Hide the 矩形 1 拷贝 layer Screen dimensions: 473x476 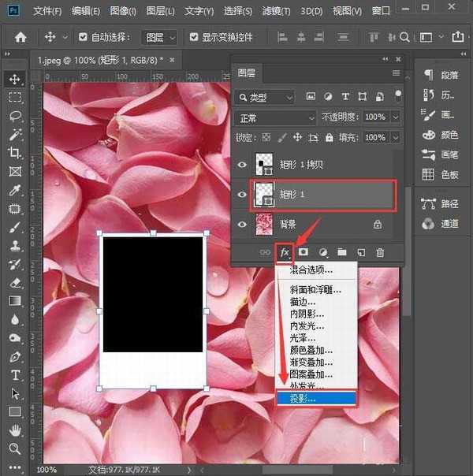(x=242, y=165)
